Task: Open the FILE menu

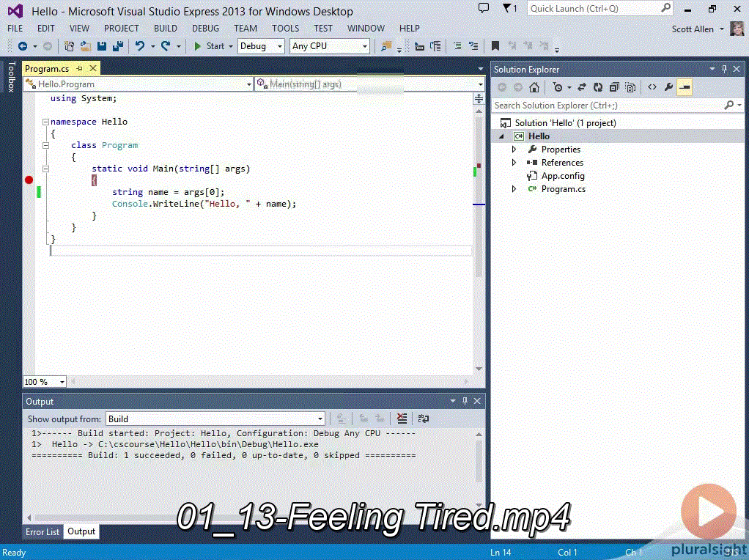Action: point(15,29)
